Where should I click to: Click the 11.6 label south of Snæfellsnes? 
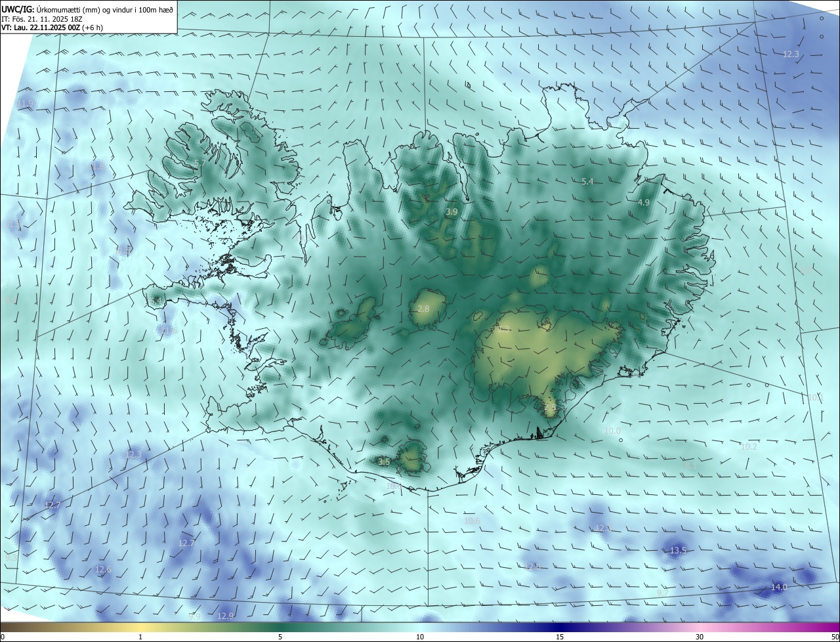click(169, 330)
